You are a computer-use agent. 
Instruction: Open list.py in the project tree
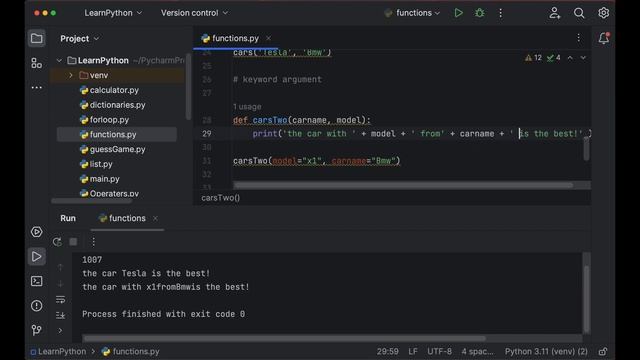pyautogui.click(x=101, y=164)
